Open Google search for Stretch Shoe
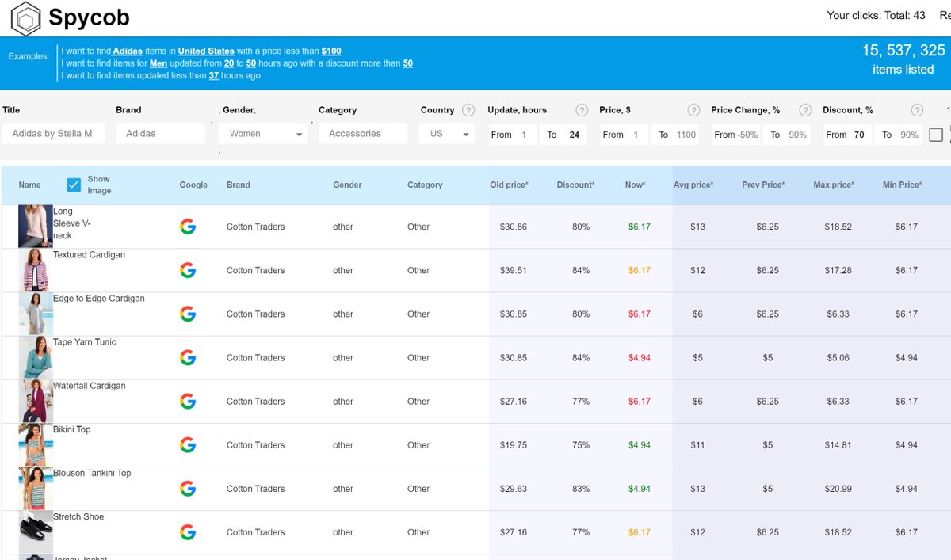This screenshot has width=951, height=560. click(x=188, y=531)
